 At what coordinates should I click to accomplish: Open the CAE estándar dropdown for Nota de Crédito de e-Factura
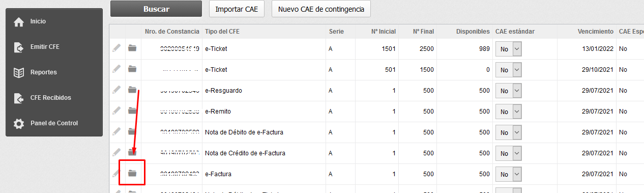click(509, 153)
